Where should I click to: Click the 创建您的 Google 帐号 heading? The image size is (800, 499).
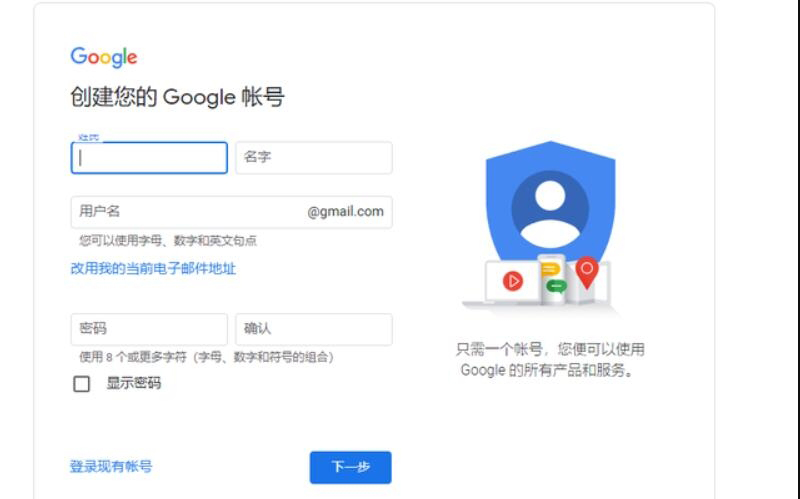click(x=177, y=97)
